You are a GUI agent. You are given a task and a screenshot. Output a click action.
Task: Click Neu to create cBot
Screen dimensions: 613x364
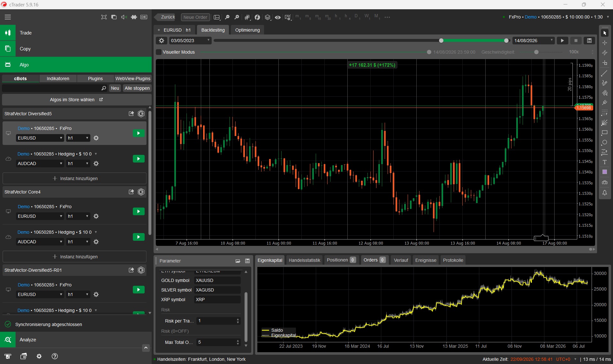click(115, 88)
